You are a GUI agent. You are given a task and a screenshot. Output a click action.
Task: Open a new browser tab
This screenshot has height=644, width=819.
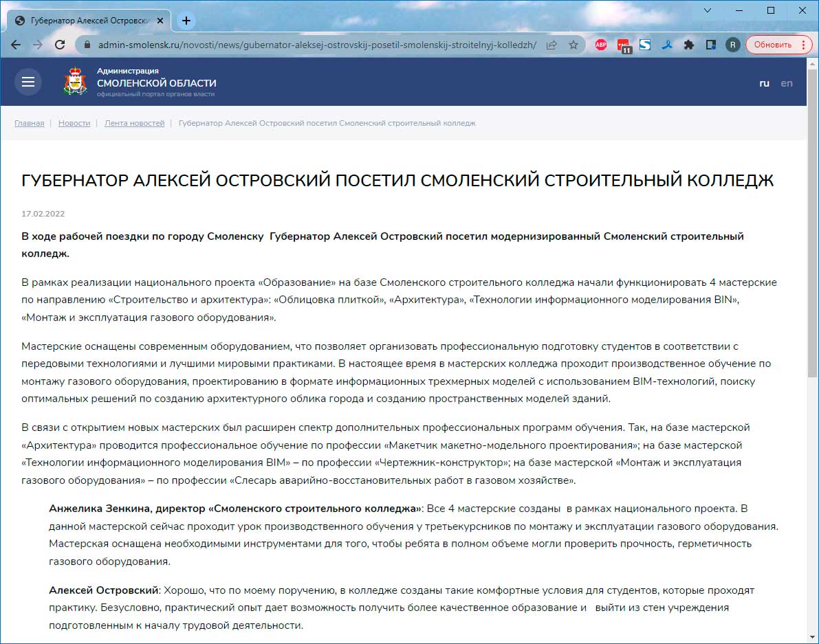pyautogui.click(x=186, y=21)
